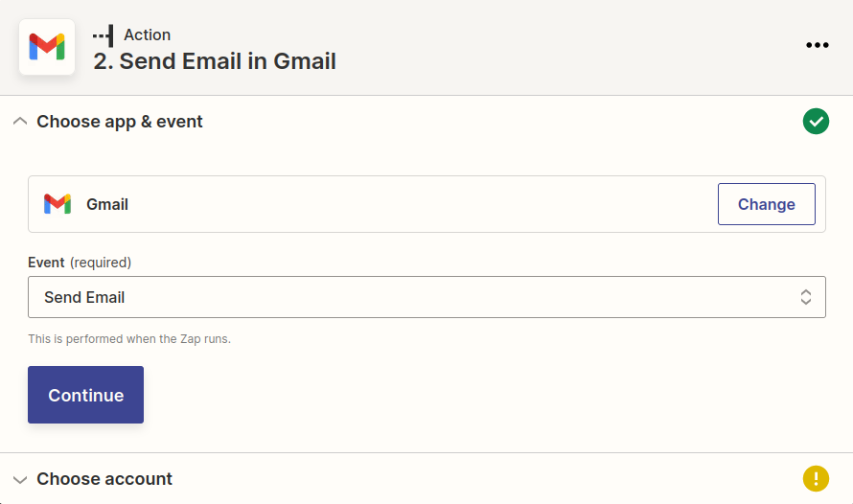Click the large Gmail logo in header
Image resolution: width=853 pixels, height=504 pixels.
click(47, 47)
